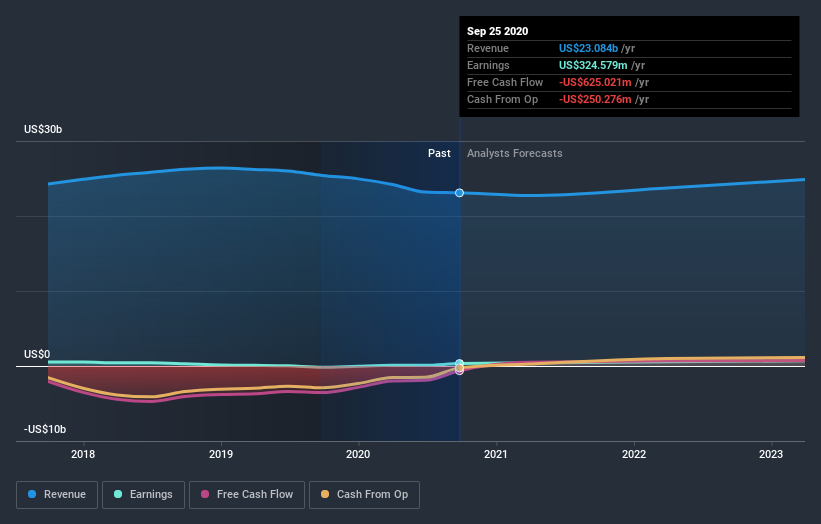Toggle the Cash From Op legend button
Screen dimensions: 821x524
pos(364,495)
